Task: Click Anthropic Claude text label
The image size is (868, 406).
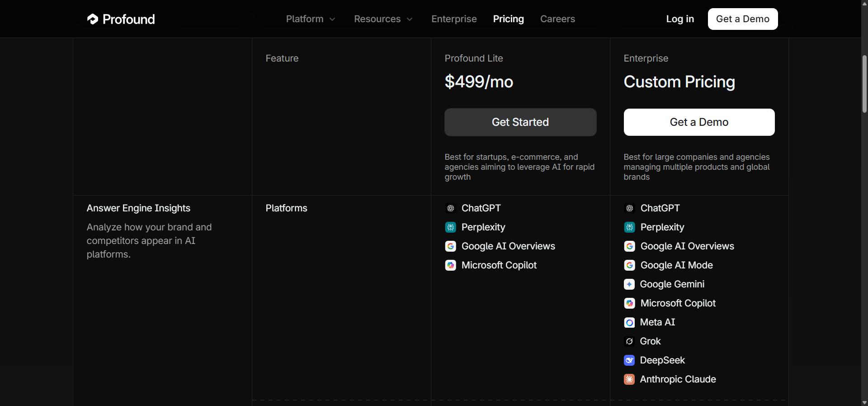Action: click(678, 379)
